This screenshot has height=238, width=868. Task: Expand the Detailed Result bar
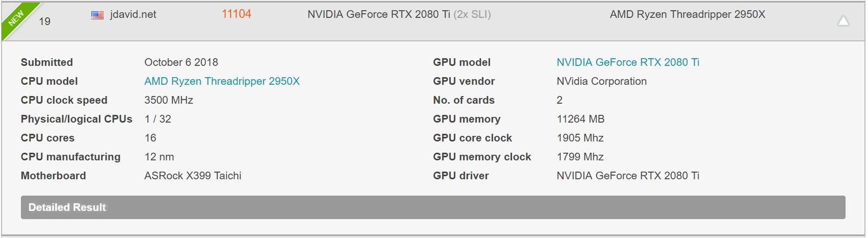coord(433,207)
